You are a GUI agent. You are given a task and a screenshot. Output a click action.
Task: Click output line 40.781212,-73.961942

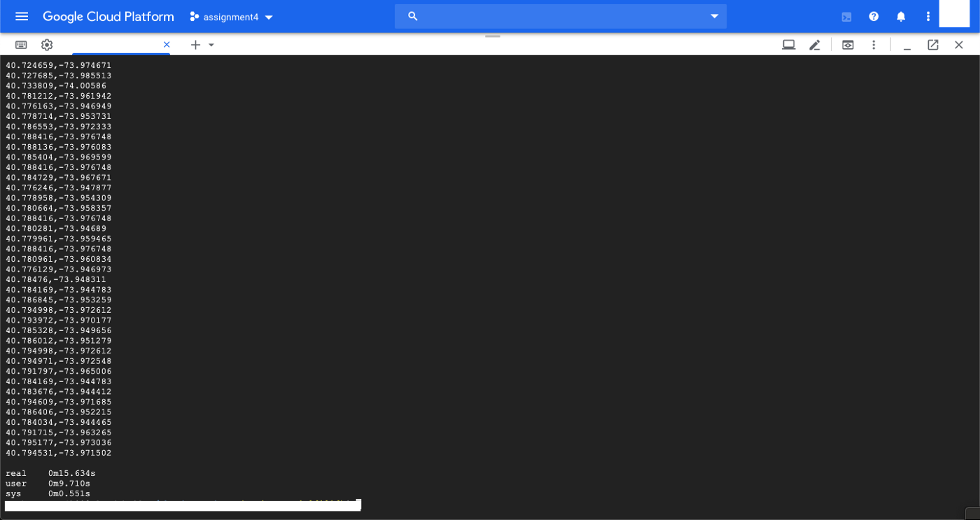[x=59, y=96]
